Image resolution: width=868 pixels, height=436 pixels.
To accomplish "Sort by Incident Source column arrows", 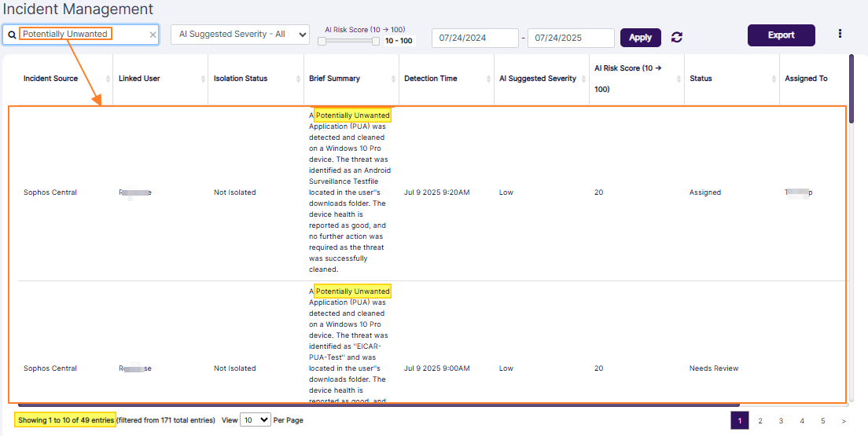I will pyautogui.click(x=108, y=79).
